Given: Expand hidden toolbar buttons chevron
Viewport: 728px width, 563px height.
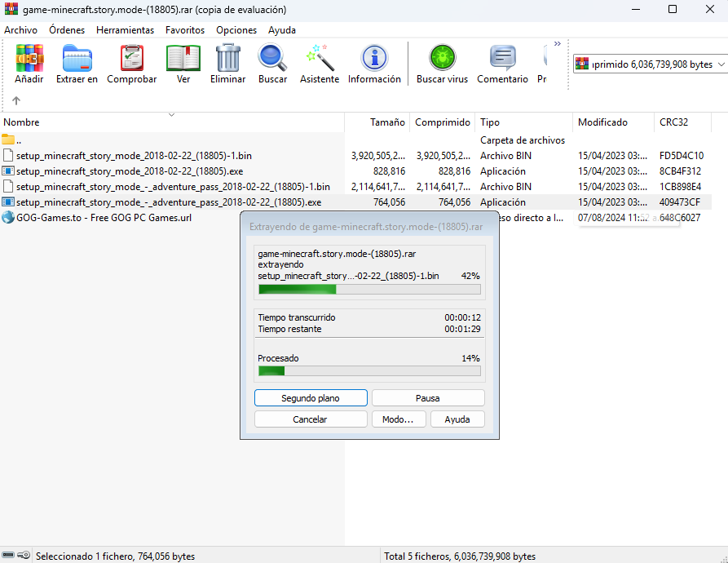Looking at the screenshot, I should point(557,44).
